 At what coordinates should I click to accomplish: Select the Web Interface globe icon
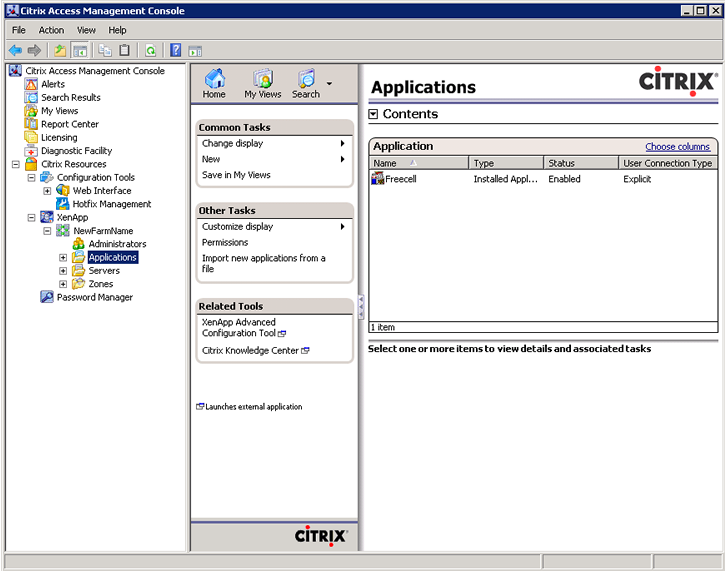pos(62,190)
